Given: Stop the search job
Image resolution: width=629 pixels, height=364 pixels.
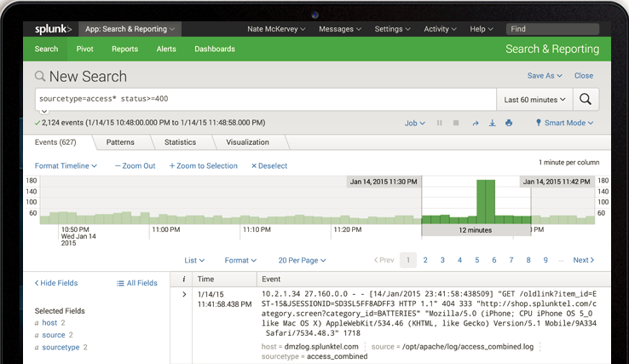Looking at the screenshot, I should [x=458, y=123].
